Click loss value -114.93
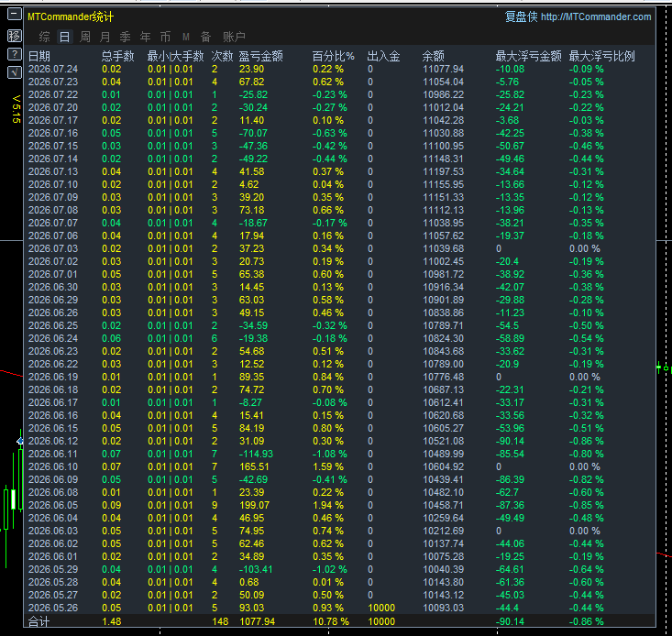The width and height of the screenshot is (672, 636). (x=256, y=454)
